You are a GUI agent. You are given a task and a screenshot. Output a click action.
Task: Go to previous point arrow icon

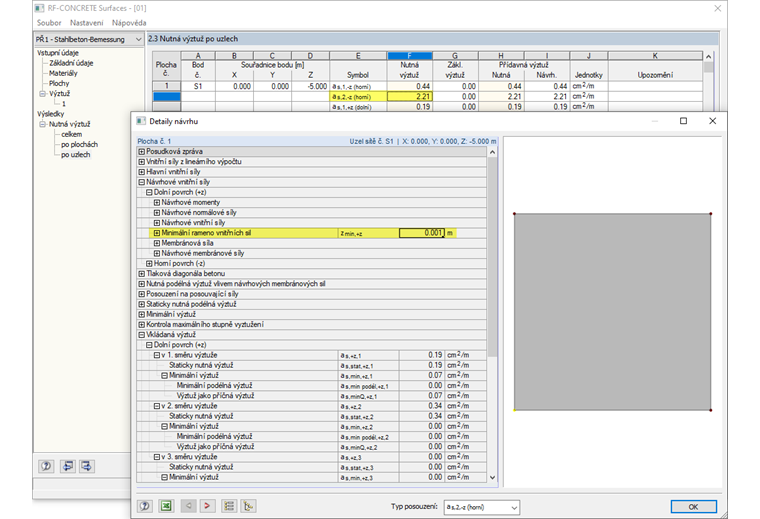tap(189, 506)
